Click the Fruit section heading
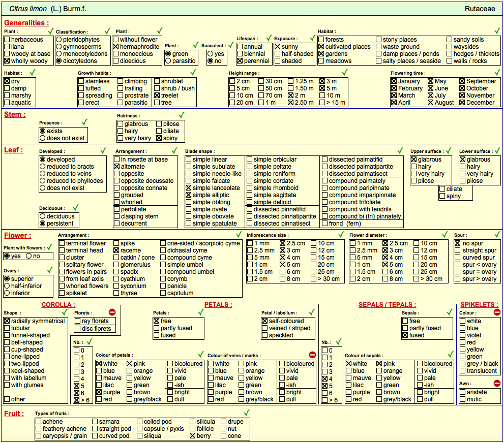 (x=14, y=414)
